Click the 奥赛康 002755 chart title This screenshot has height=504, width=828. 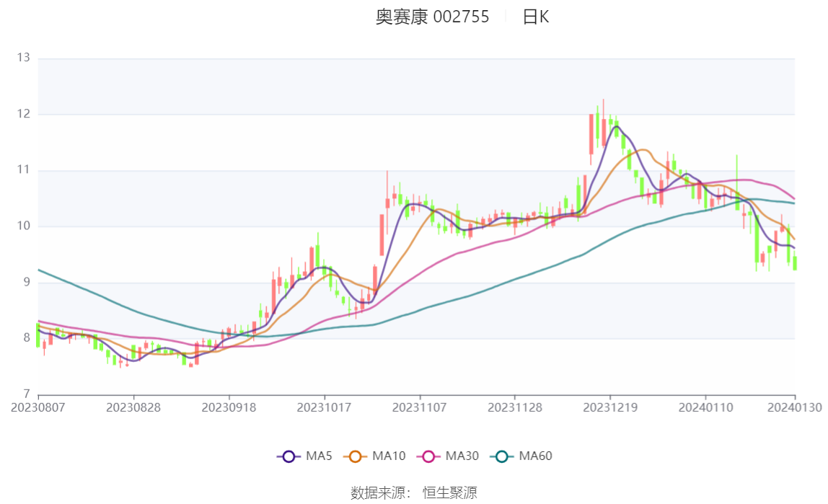tap(432, 17)
